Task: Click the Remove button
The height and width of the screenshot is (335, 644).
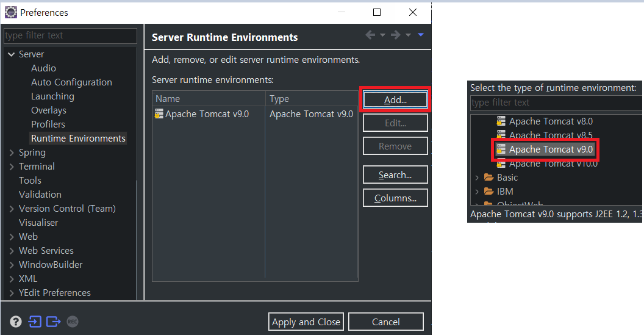Action: [x=395, y=146]
